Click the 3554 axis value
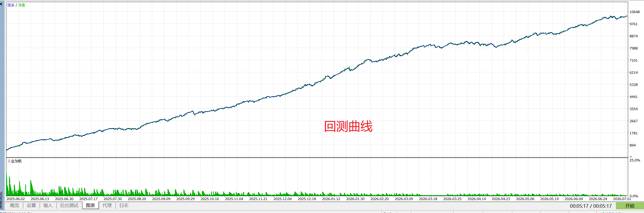This screenshot has width=644, height=213. 634,109
